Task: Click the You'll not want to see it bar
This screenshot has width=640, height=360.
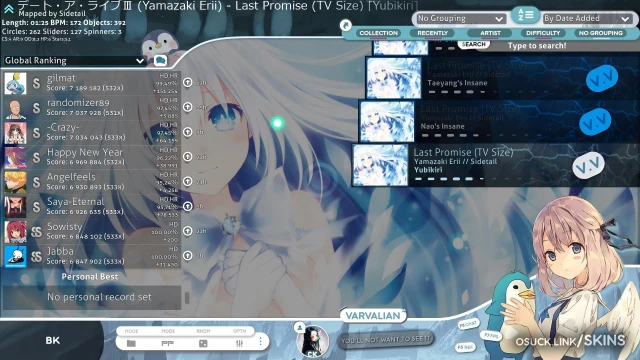Action: (385, 339)
